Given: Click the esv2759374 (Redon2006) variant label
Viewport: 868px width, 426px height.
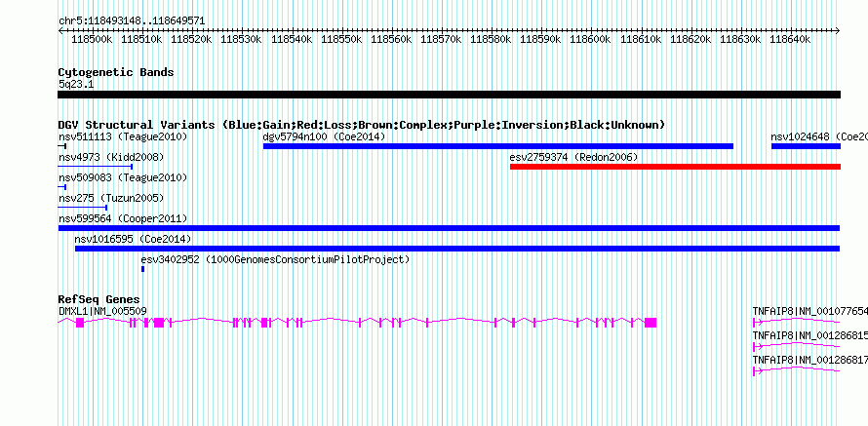Looking at the screenshot, I should pyautogui.click(x=573, y=158).
